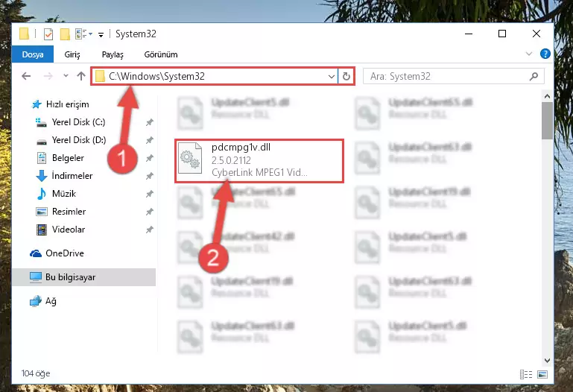Open Yerel Disk (C:) in sidebar
Viewport: 573px width, 392px height.
(x=71, y=122)
